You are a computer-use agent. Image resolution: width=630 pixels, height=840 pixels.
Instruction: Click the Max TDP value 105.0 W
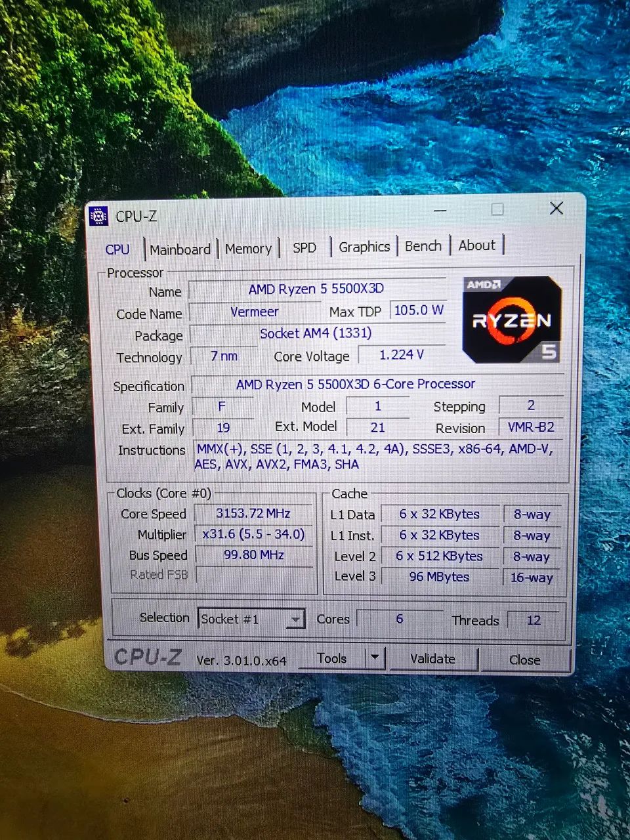click(x=419, y=310)
